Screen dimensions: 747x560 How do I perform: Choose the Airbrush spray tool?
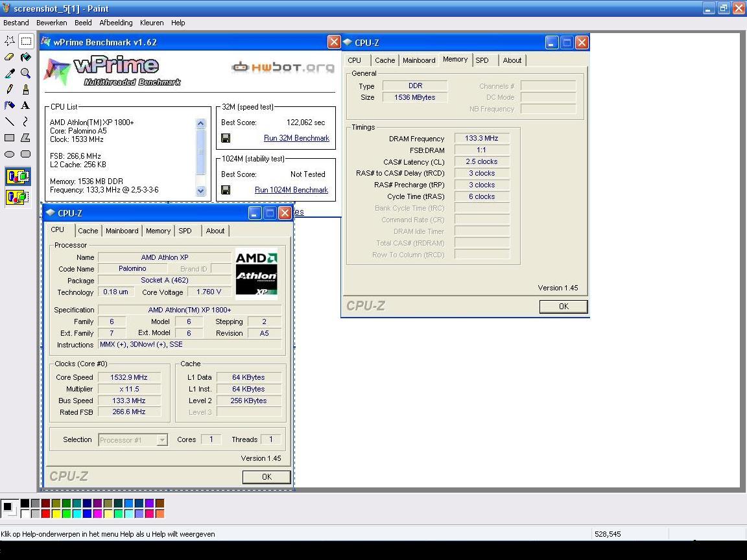click(x=10, y=105)
